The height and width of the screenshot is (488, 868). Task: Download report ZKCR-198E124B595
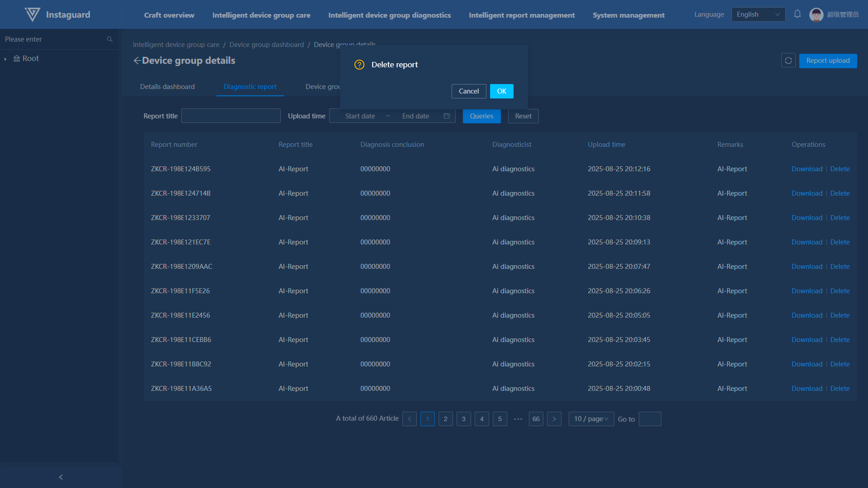click(807, 169)
